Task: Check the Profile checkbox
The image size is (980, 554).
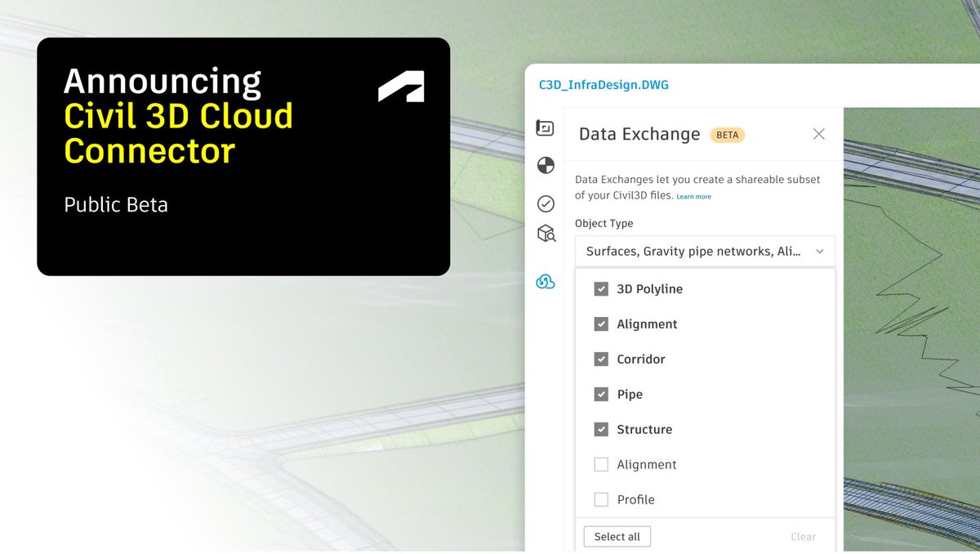Action: coord(601,499)
